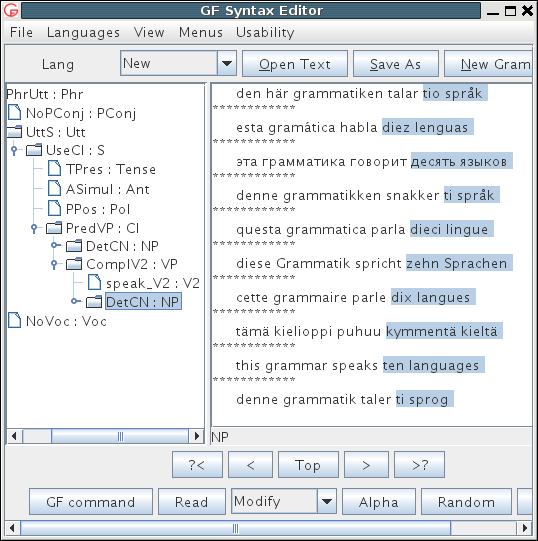Click the PPos Pol document icon

tap(54, 208)
